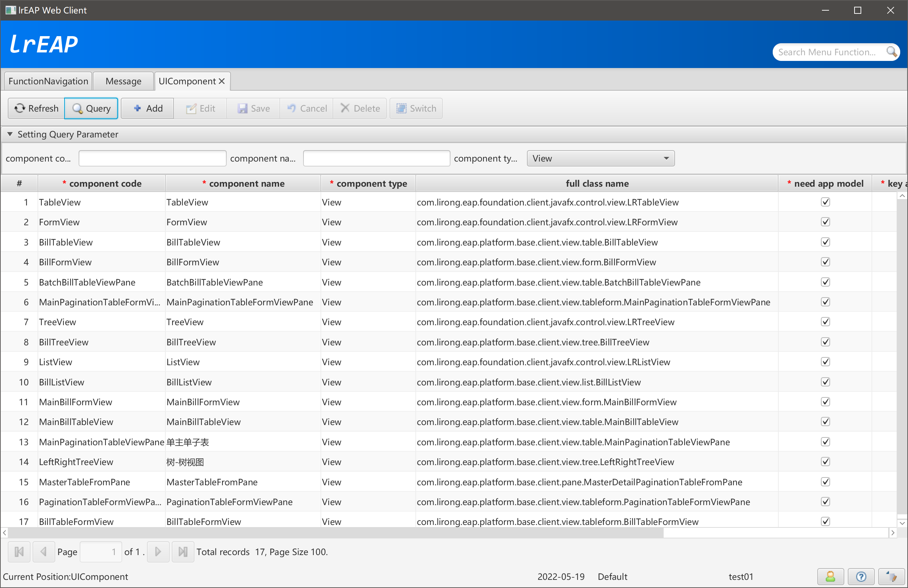Sort by need app model column
The image size is (908, 588).
point(825,183)
